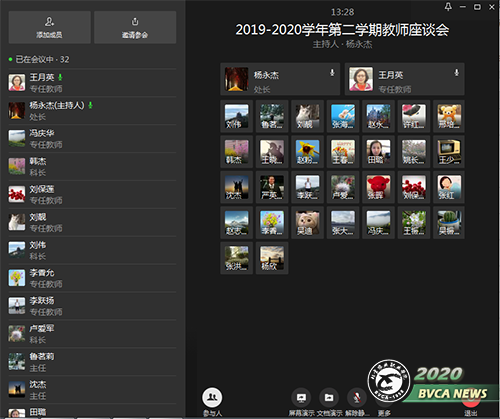The width and height of the screenshot is (500, 419).
Task: Click the 邀请参会 invite button
Action: (x=135, y=27)
